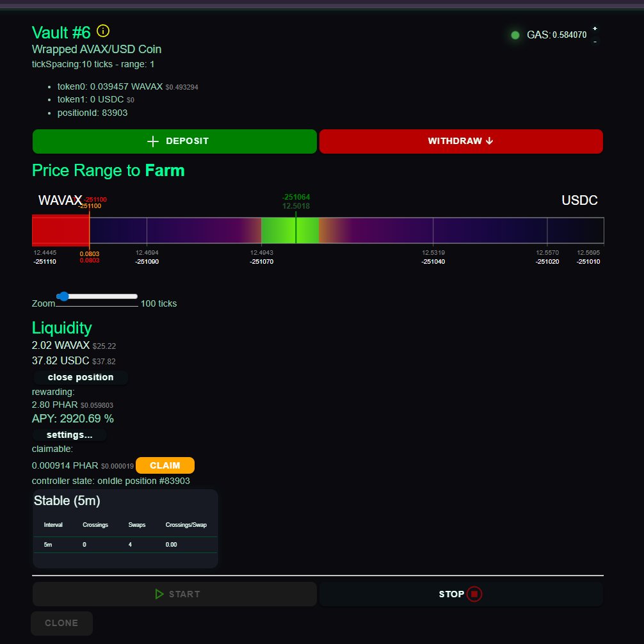Click the 2.02 WAVAX liquidity amount
This screenshot has height=644, width=644.
[x=61, y=346]
